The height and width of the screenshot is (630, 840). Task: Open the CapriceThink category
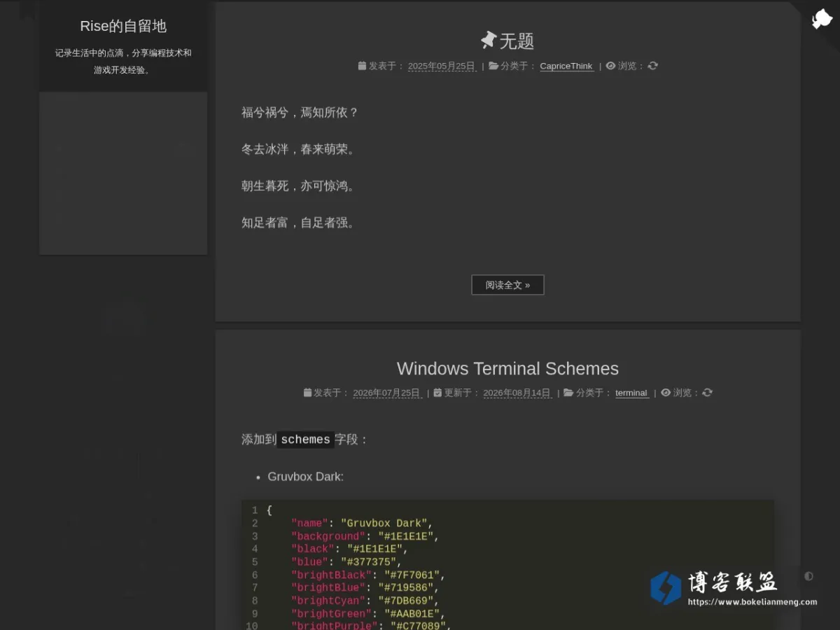point(566,66)
